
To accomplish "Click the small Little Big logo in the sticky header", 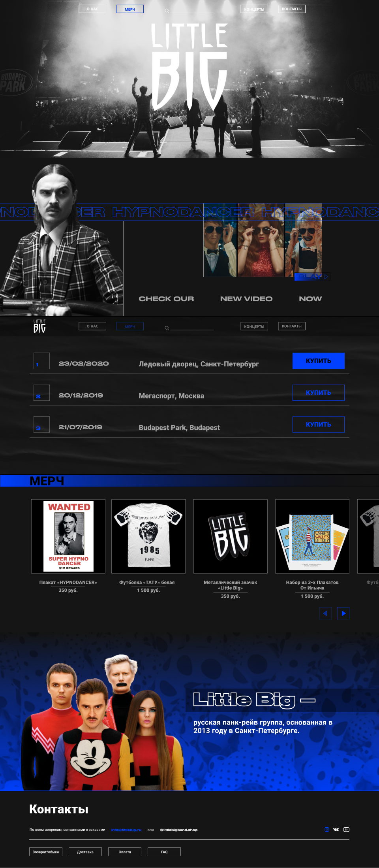I will 39,326.
